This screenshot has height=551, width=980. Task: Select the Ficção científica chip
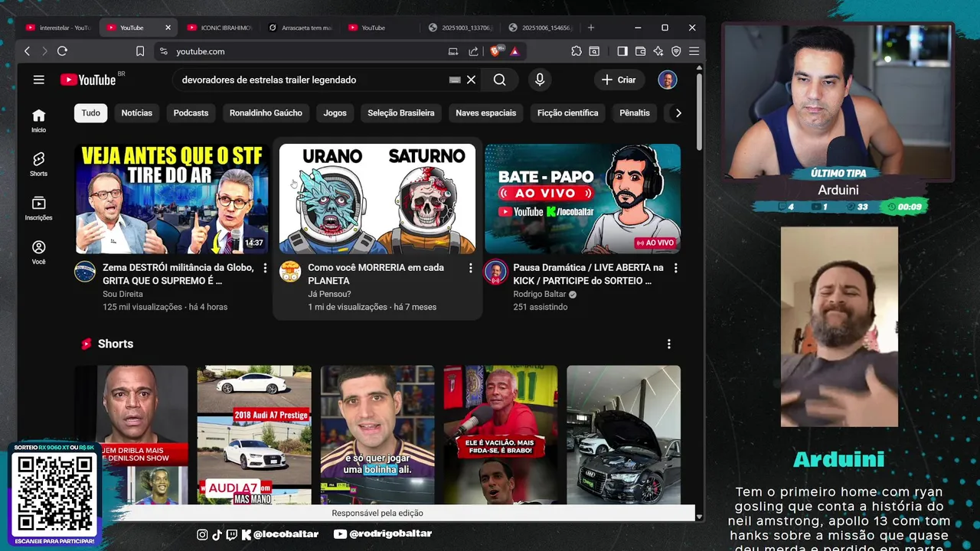[x=568, y=112]
